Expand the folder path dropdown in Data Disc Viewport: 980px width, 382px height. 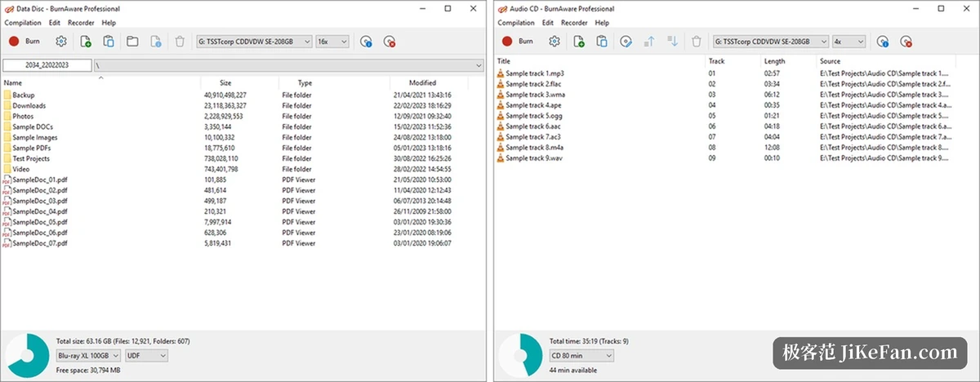[x=478, y=64]
